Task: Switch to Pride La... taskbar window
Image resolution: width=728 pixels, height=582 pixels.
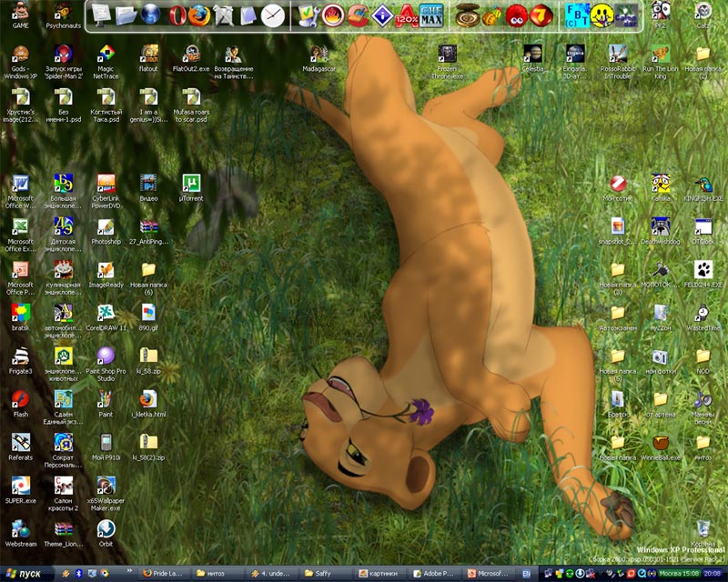Action: [166, 574]
